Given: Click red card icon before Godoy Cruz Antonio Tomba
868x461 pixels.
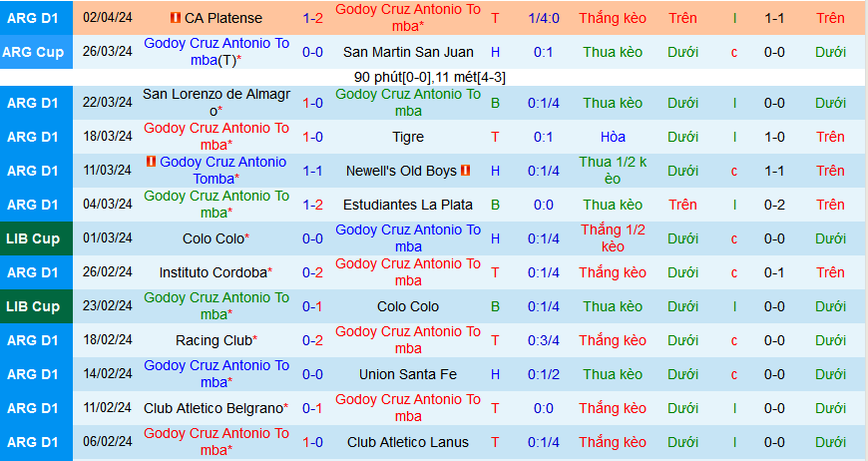Looking at the screenshot, I should 151,162.
